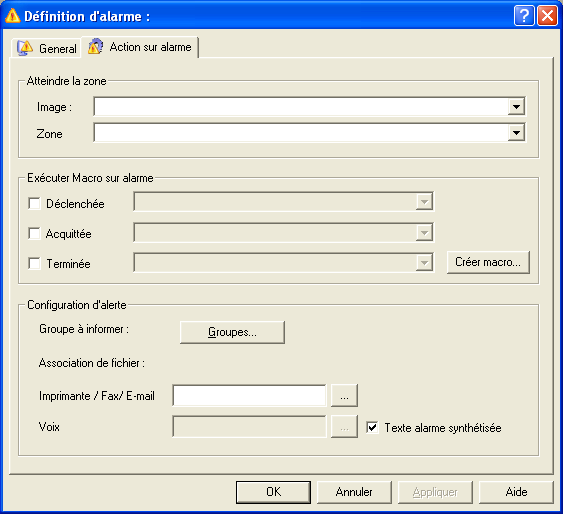Open the Zone dropdown arrow
Image resolution: width=563 pixels, height=514 pixels.
click(516, 133)
